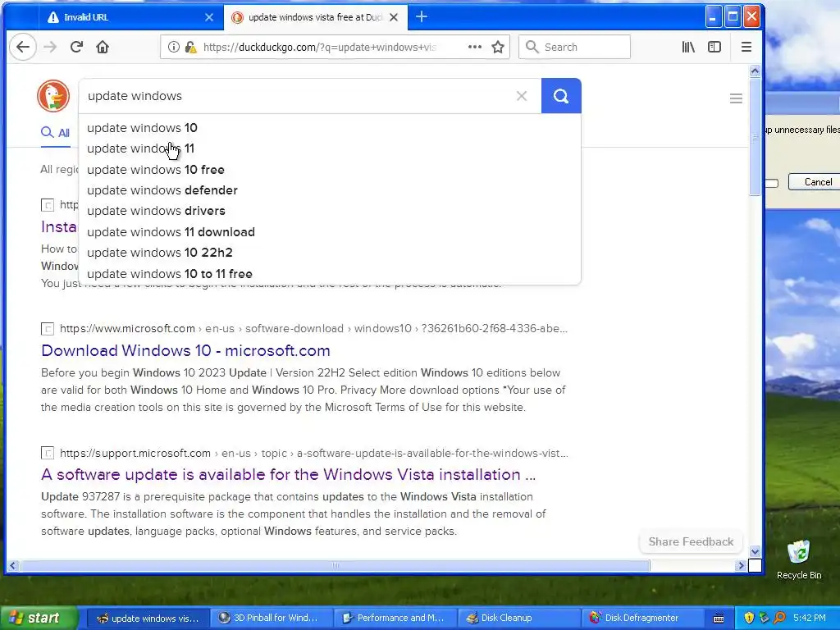840x630 pixels.
Task: Click the www.microsoft.com result URL
Action: pos(313,329)
